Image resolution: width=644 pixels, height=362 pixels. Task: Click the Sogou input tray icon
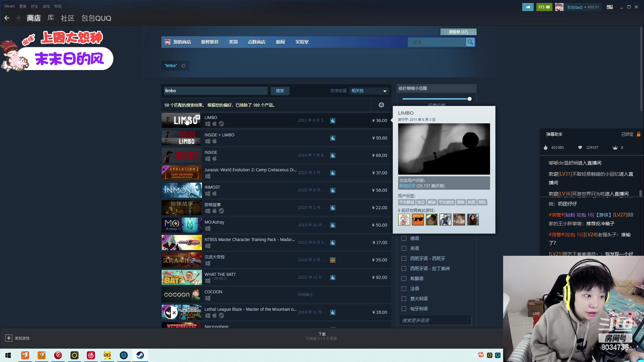tap(481, 355)
